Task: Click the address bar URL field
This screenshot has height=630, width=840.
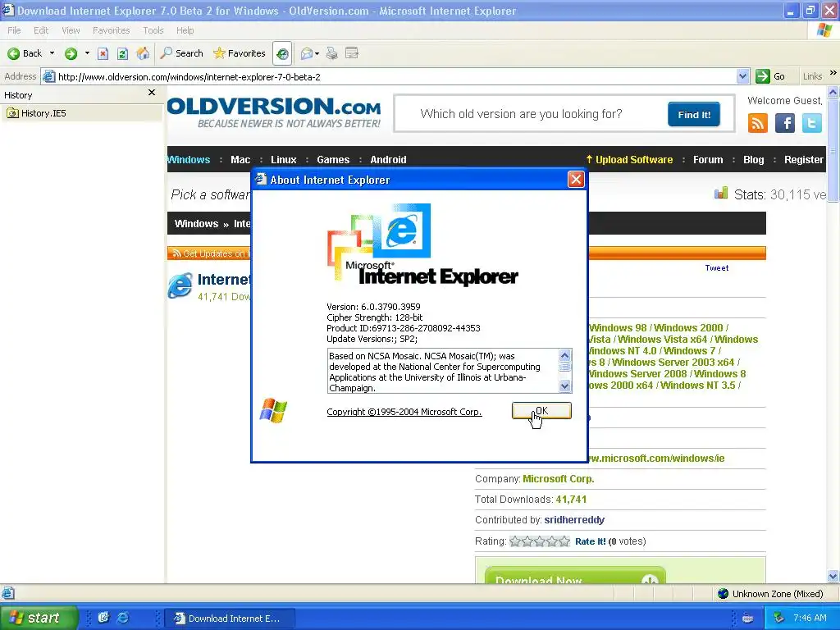Action: point(395,76)
